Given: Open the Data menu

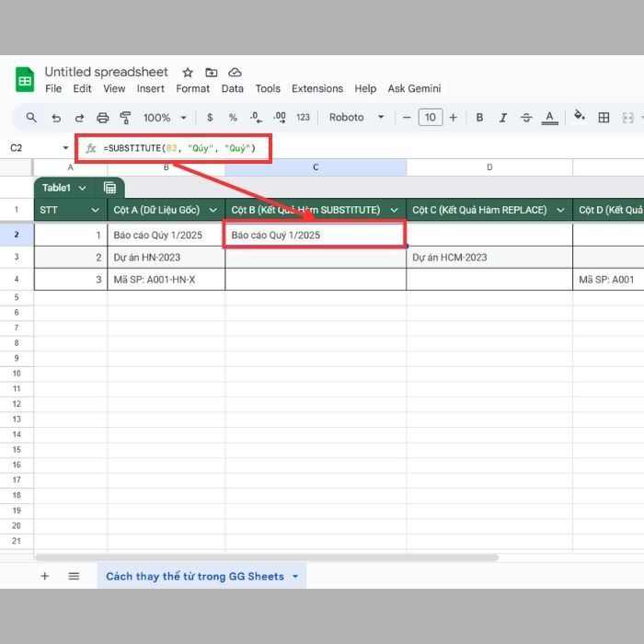Looking at the screenshot, I should pyautogui.click(x=233, y=88).
